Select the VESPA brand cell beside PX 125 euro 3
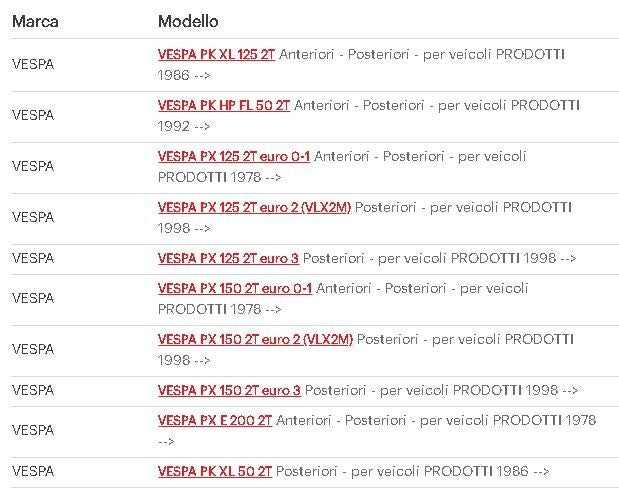This screenshot has height=494, width=619. pos(33,258)
